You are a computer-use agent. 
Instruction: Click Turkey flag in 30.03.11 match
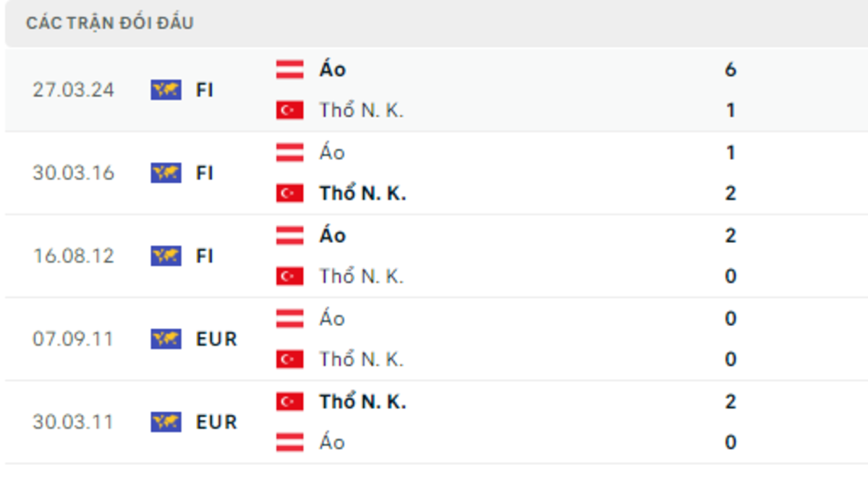[289, 401]
